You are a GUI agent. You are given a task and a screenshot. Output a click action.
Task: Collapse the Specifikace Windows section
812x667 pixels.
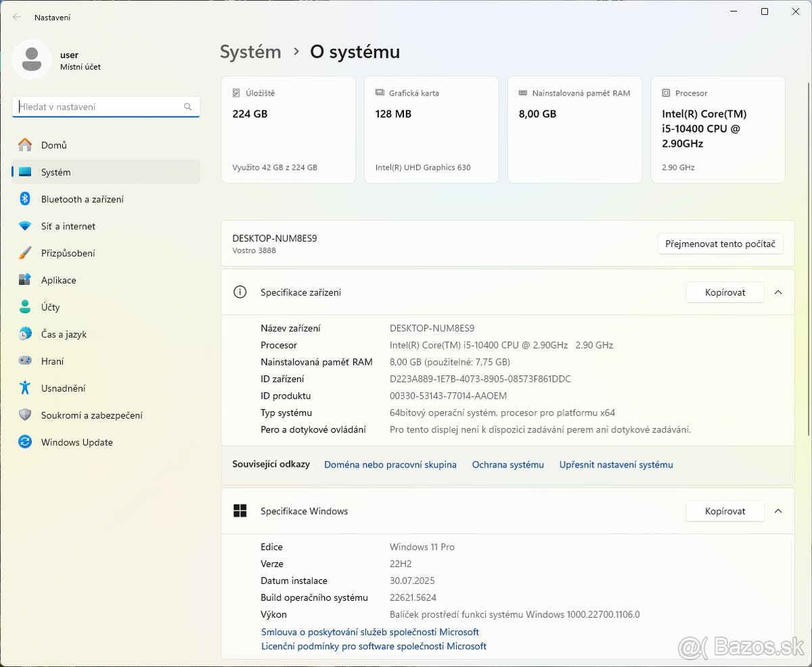tap(779, 511)
